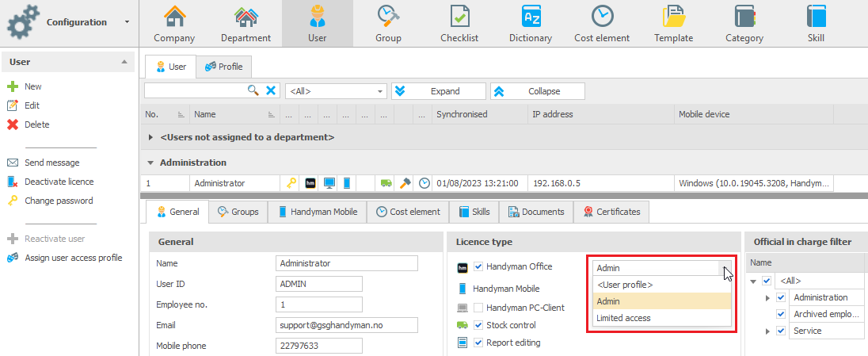Switch to the Handyman Mobile tab
The image size is (868, 356).
318,212
